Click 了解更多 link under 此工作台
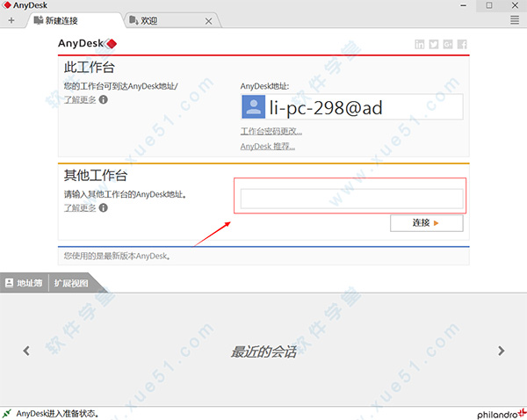527x420 pixels. [80, 100]
